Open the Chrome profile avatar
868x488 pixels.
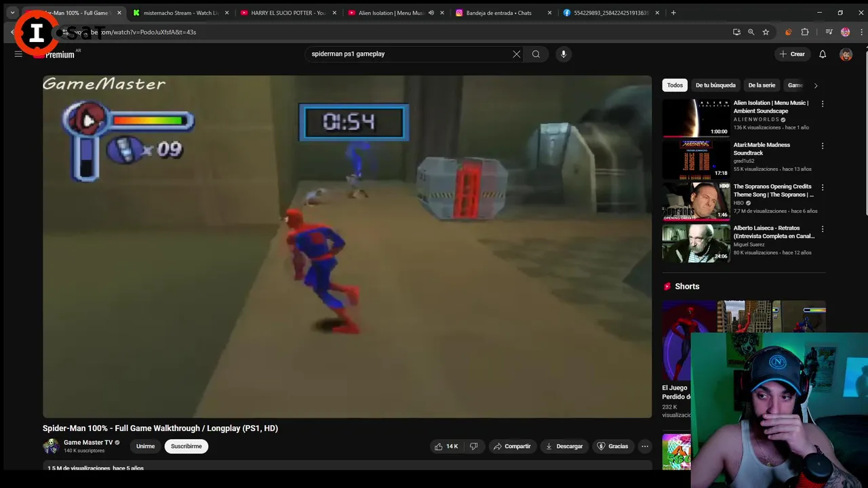tap(845, 32)
